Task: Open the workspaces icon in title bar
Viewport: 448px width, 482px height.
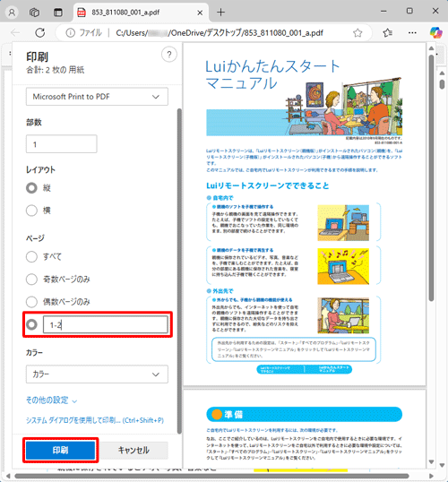Action: tap(34, 13)
